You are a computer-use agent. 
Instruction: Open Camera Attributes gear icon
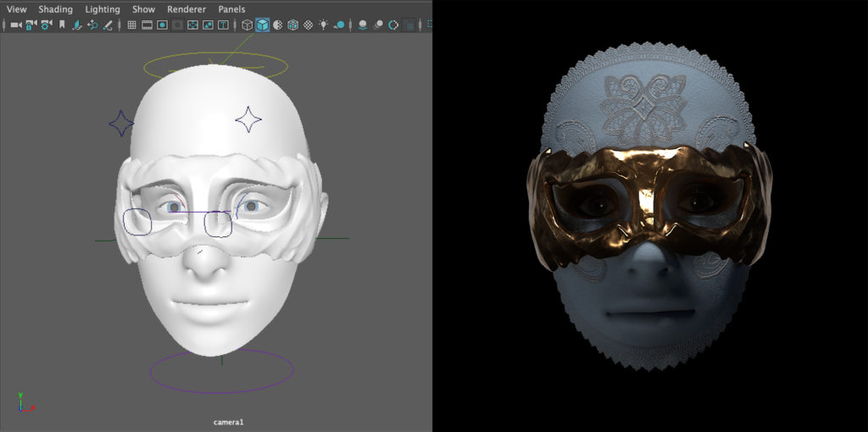click(x=47, y=25)
